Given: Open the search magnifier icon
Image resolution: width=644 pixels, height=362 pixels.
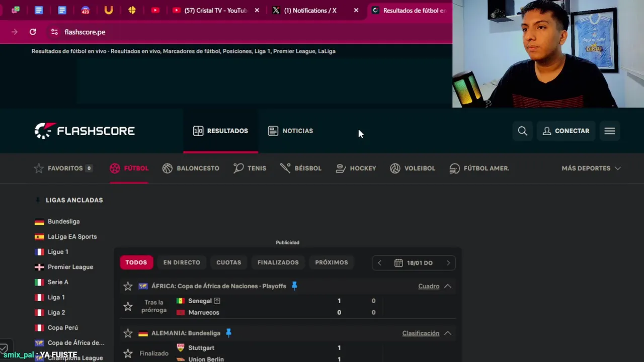Looking at the screenshot, I should coord(522,131).
